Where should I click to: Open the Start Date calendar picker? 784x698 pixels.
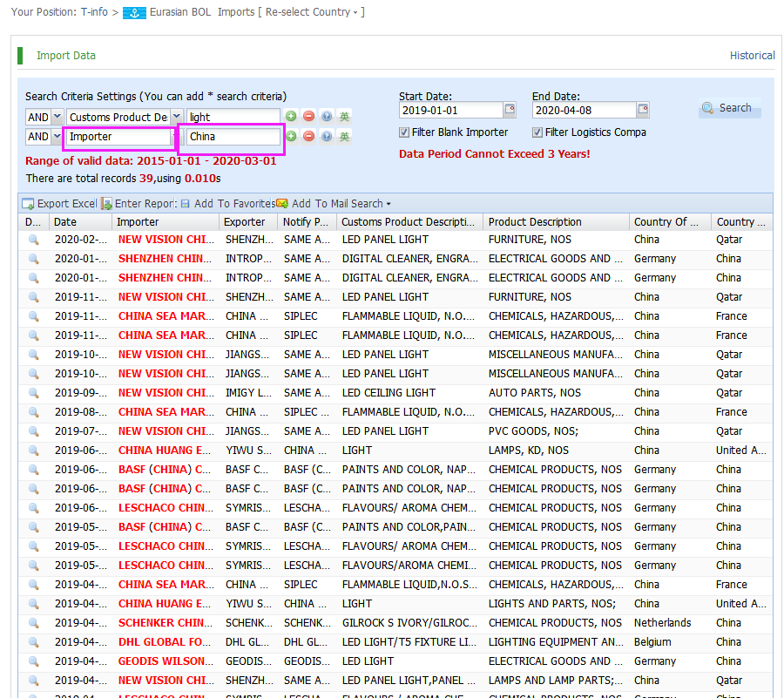click(x=510, y=111)
